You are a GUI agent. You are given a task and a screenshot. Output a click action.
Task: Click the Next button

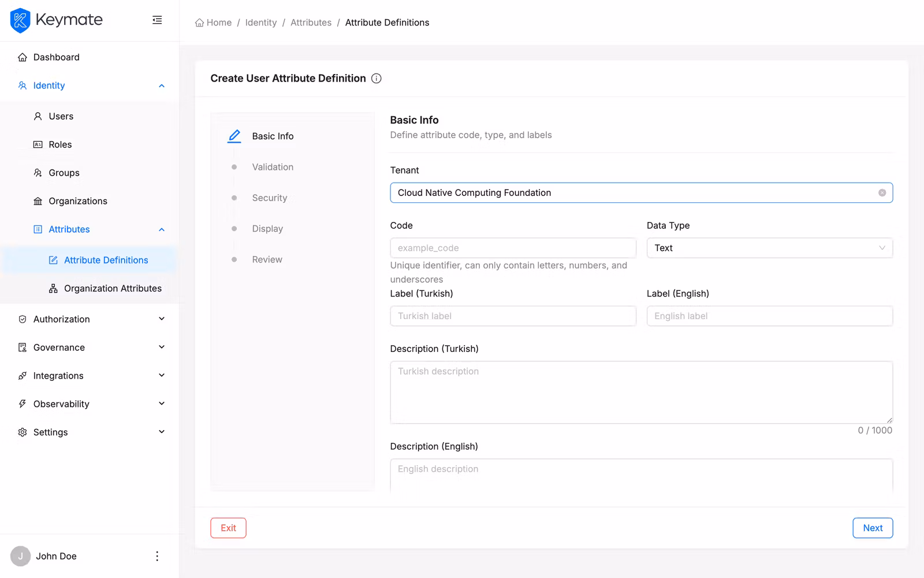(873, 528)
